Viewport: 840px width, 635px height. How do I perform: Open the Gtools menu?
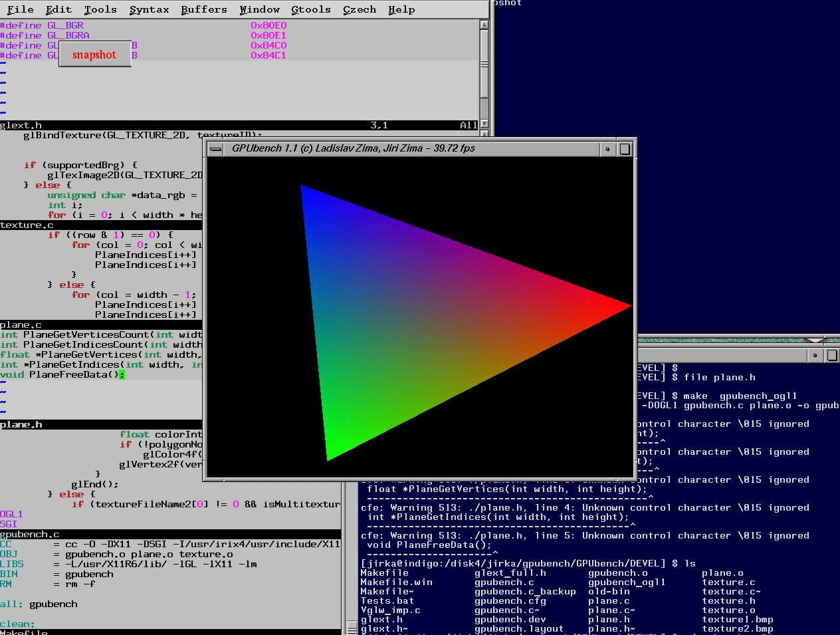click(310, 9)
